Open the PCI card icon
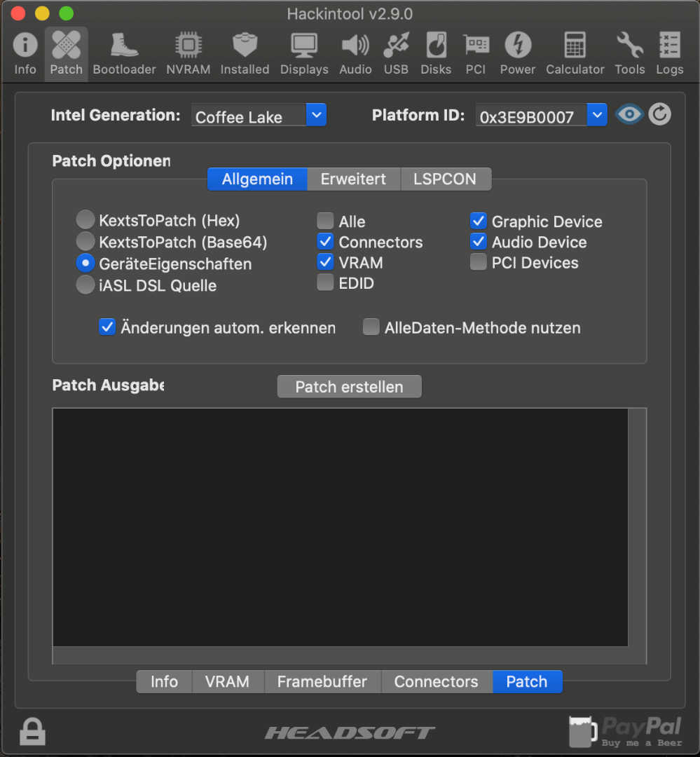 coord(476,53)
